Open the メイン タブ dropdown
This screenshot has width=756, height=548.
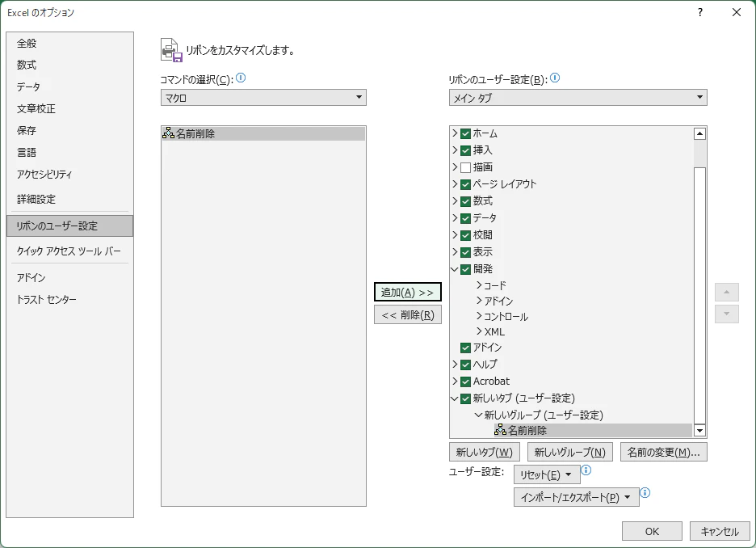(x=577, y=98)
